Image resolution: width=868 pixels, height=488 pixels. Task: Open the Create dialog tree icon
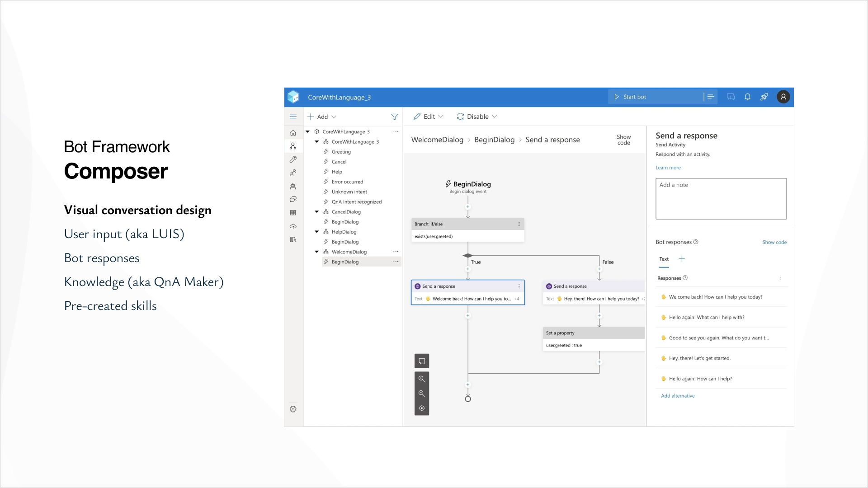(x=293, y=146)
